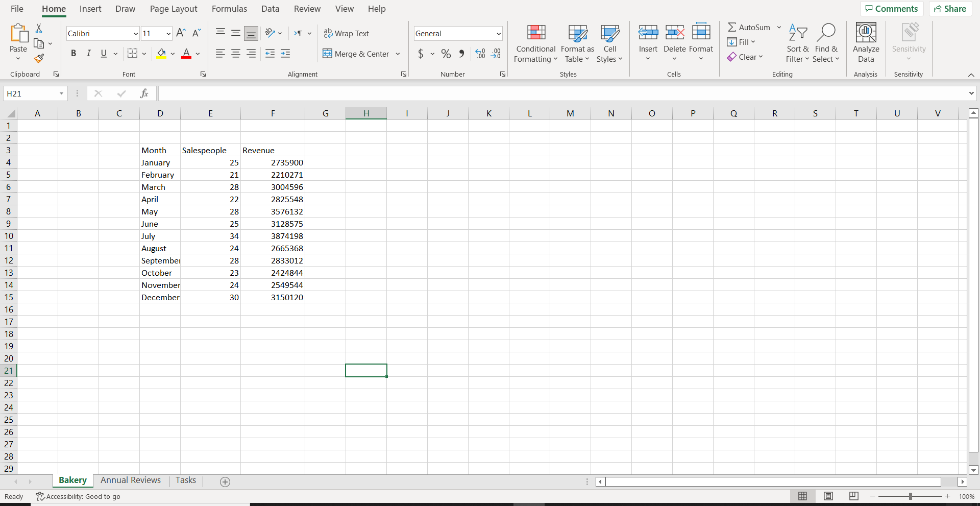Switch to Page Break Preview button
The width and height of the screenshot is (980, 506).
click(x=854, y=496)
